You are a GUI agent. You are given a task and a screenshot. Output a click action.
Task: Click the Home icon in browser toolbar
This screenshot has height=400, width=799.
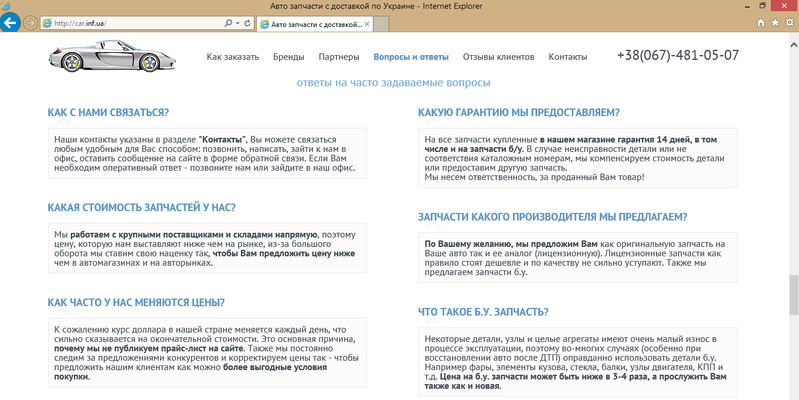click(x=761, y=23)
